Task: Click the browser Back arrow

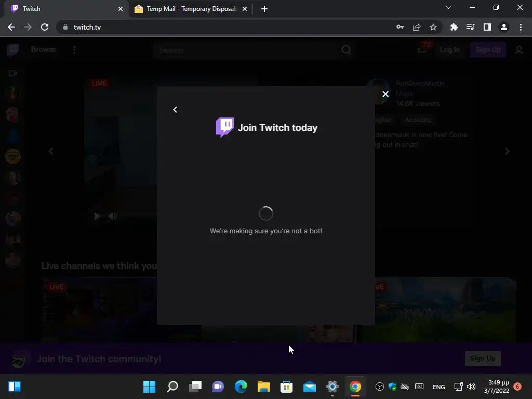Action: click(x=11, y=27)
